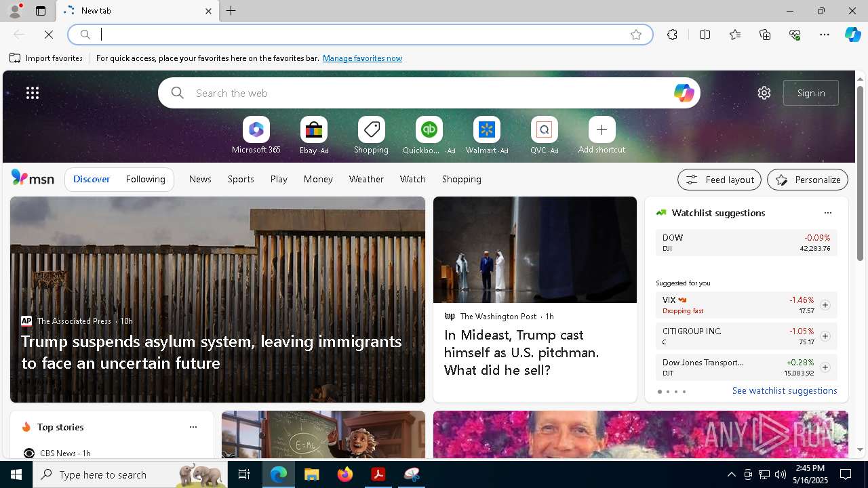Screen dimensions: 868x488
Task: Open the apps grid launcher
Action: coord(33,93)
